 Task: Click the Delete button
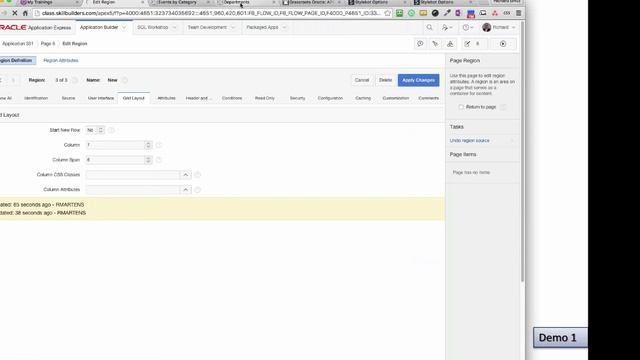click(385, 80)
